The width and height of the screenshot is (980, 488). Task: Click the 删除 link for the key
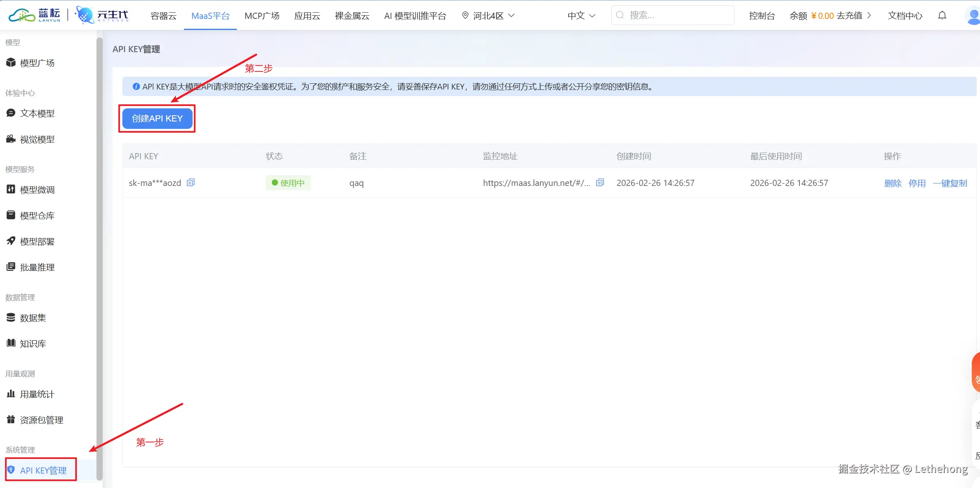coord(893,183)
